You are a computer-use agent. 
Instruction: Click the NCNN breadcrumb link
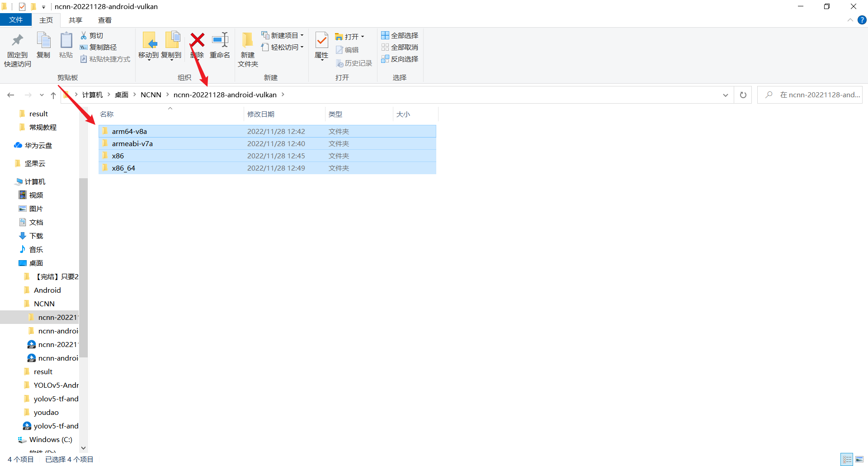coord(151,95)
